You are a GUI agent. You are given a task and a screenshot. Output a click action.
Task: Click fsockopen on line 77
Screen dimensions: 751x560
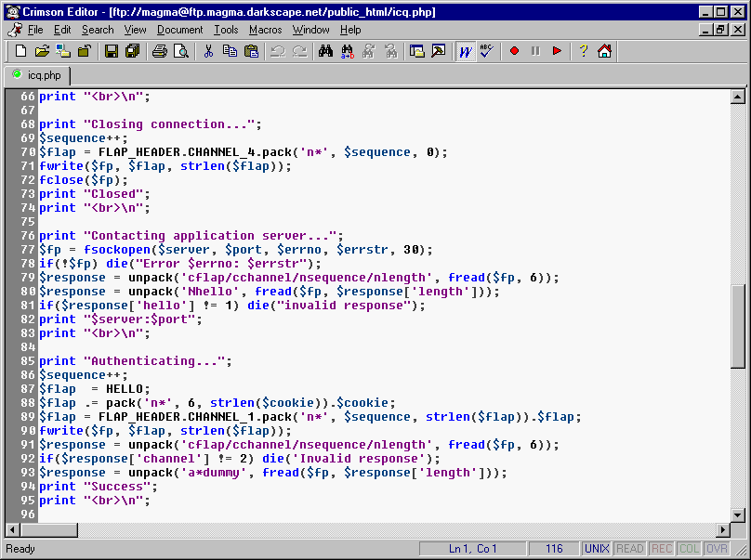click(117, 250)
